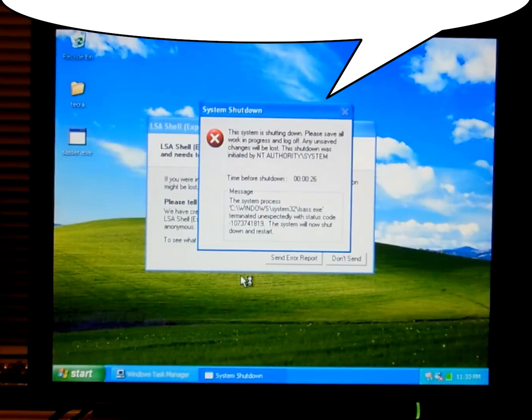Viewport: 532px width, 420px height.
Task: Click the System Shutdown dialog title bar
Action: 265,111
